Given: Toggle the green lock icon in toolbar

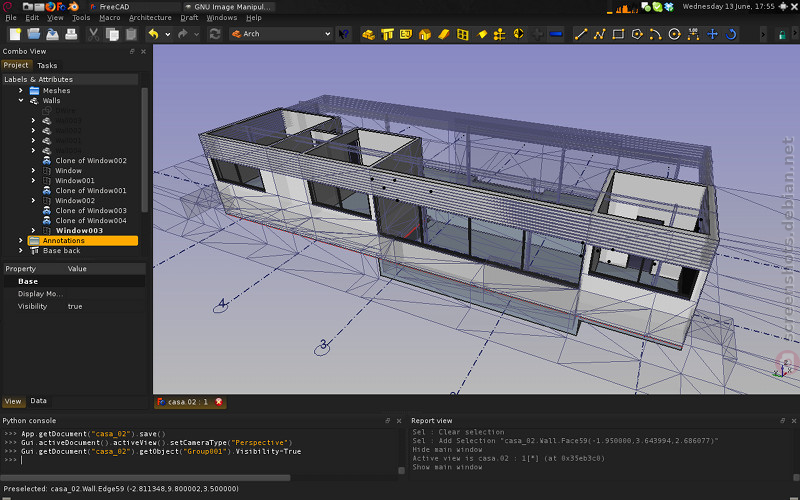Looking at the screenshot, I should coord(782,35).
